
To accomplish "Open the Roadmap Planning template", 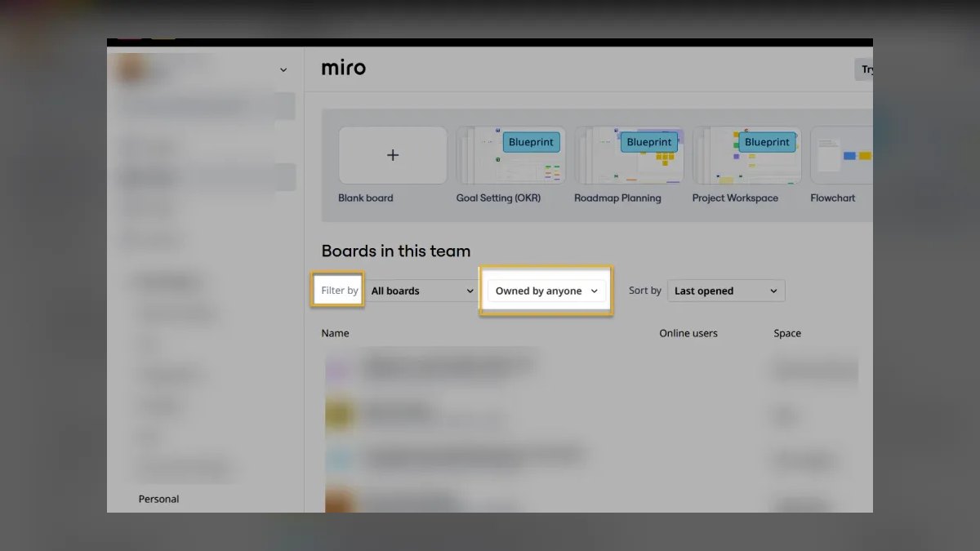I will [x=629, y=155].
